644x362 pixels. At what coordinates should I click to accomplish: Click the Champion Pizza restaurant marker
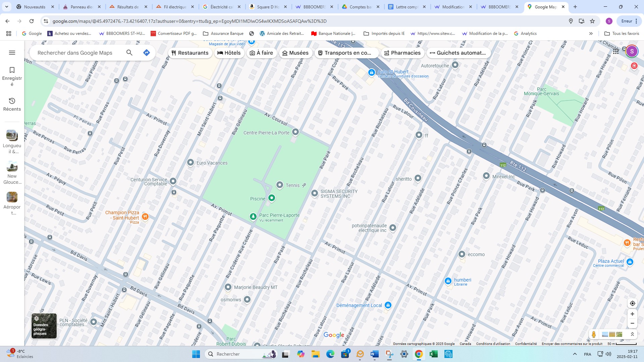click(145, 217)
